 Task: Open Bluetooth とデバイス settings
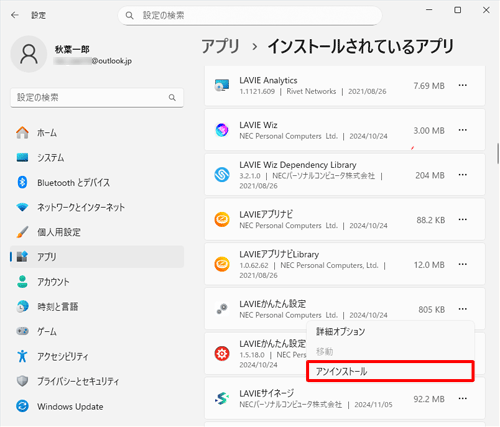[97, 183]
